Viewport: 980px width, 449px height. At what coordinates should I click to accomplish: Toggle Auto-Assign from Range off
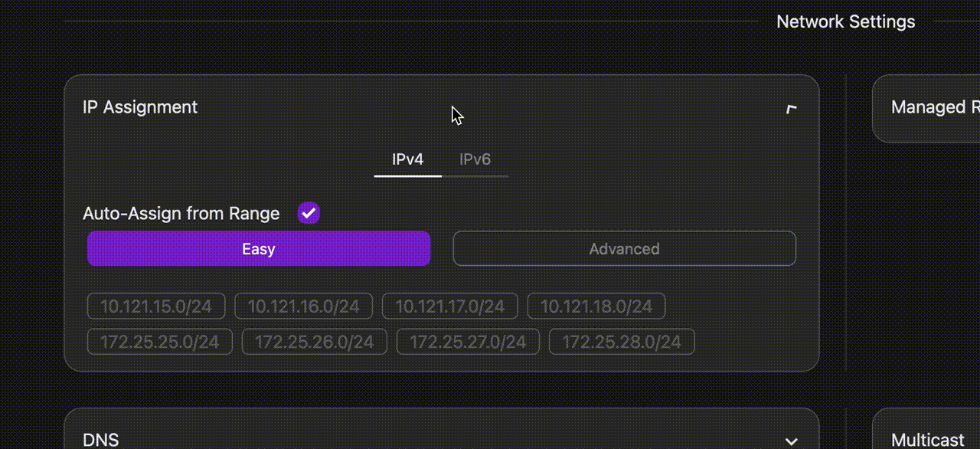(x=308, y=213)
